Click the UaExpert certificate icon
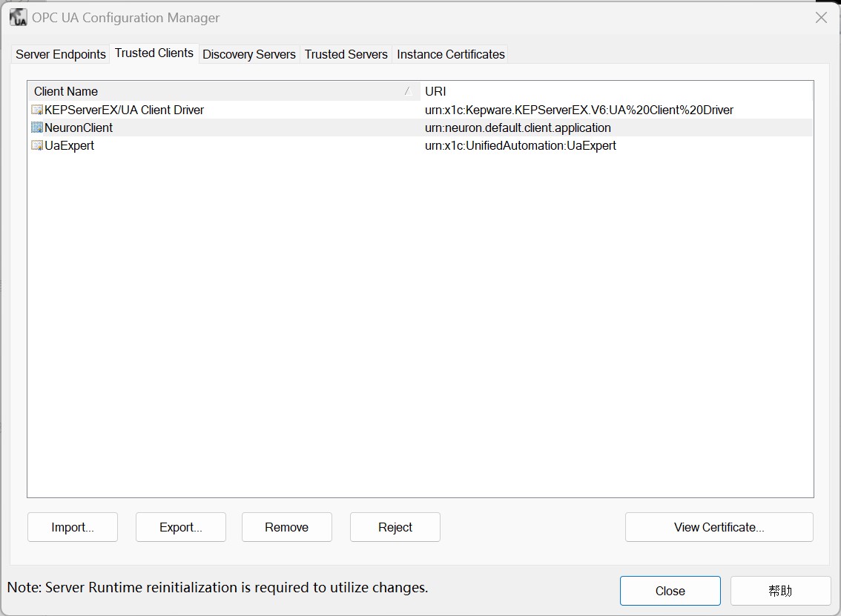Screen dimensions: 841x616 pyautogui.click(x=36, y=145)
